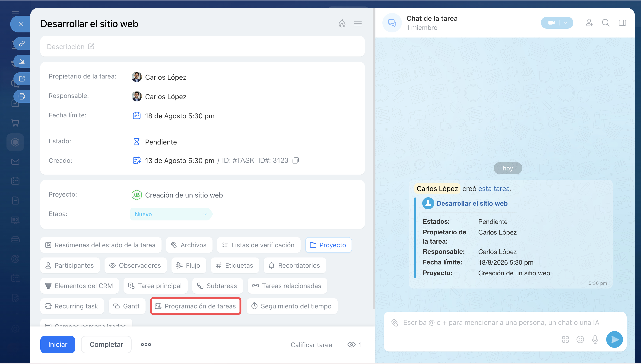Open the Gantt option
641x364 pixels.
tap(127, 306)
